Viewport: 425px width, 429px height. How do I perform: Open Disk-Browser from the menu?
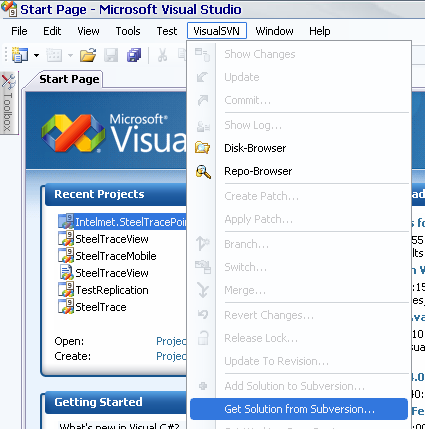click(x=299, y=148)
